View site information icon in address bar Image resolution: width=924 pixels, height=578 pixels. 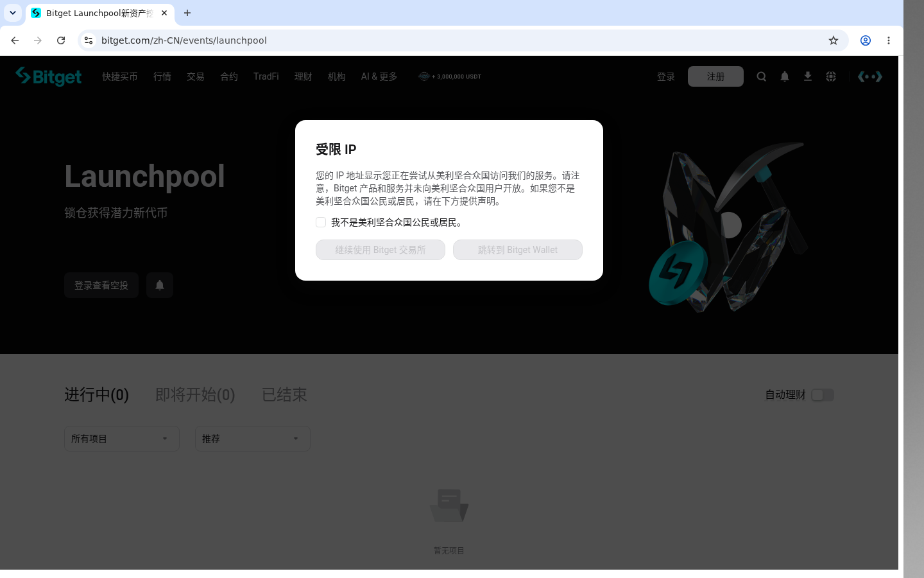point(89,40)
